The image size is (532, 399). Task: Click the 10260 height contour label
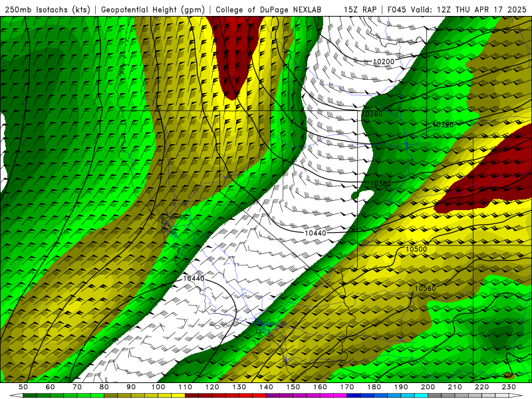point(372,114)
